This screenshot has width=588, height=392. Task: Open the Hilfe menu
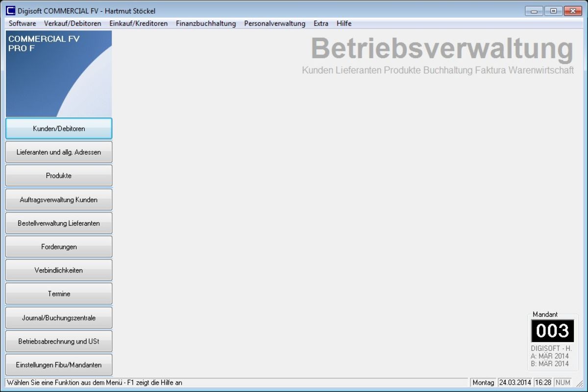[x=344, y=23]
